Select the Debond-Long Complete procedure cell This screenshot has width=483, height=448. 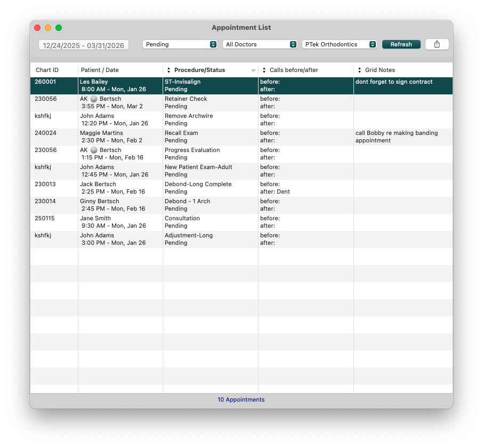click(x=211, y=188)
